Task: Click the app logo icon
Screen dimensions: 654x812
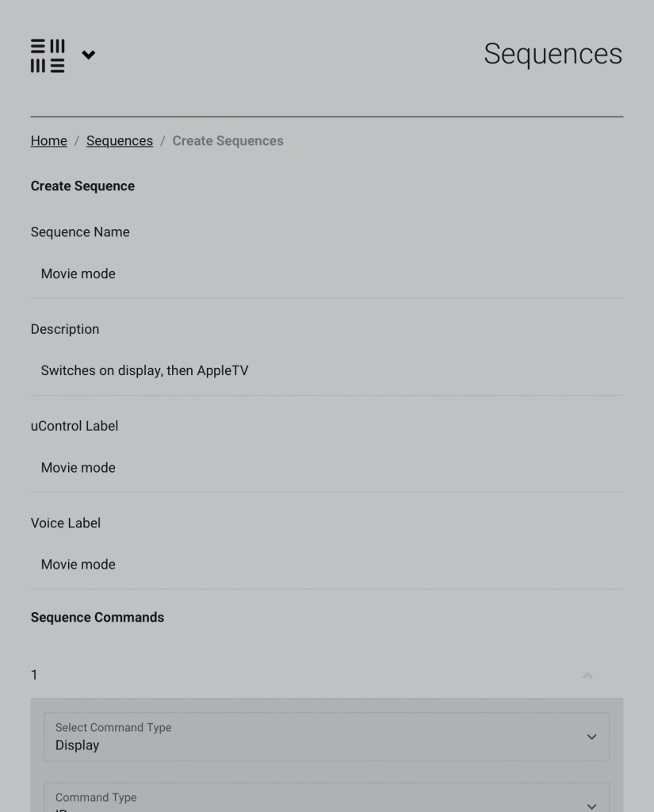Action: pyautogui.click(x=48, y=56)
